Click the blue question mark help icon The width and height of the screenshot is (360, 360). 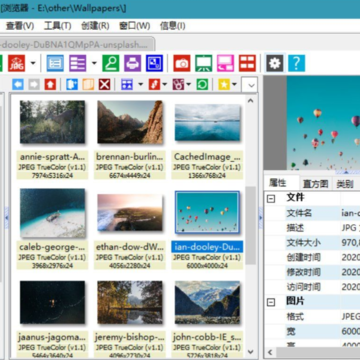[x=297, y=63]
